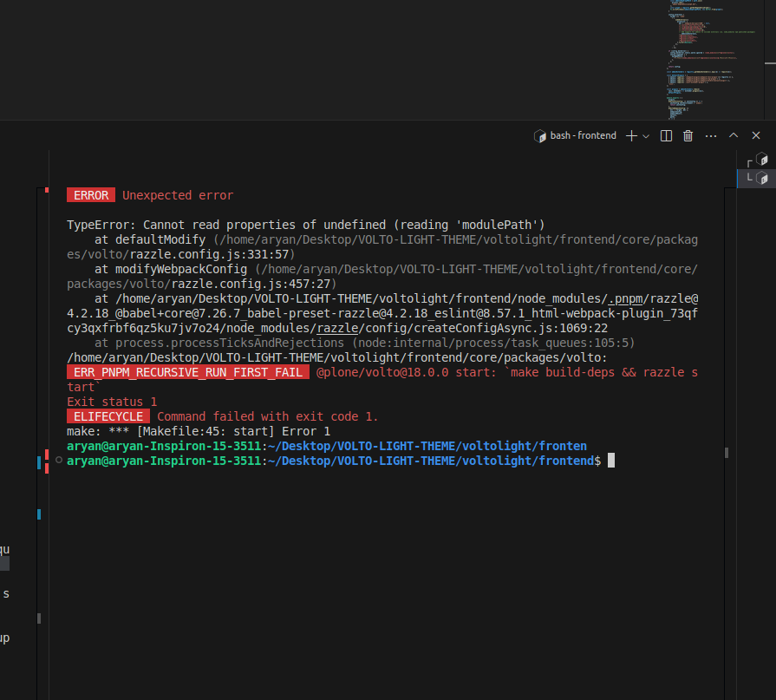Click 'Exit status 1' line
This screenshot has width=776, height=700.
112,402
